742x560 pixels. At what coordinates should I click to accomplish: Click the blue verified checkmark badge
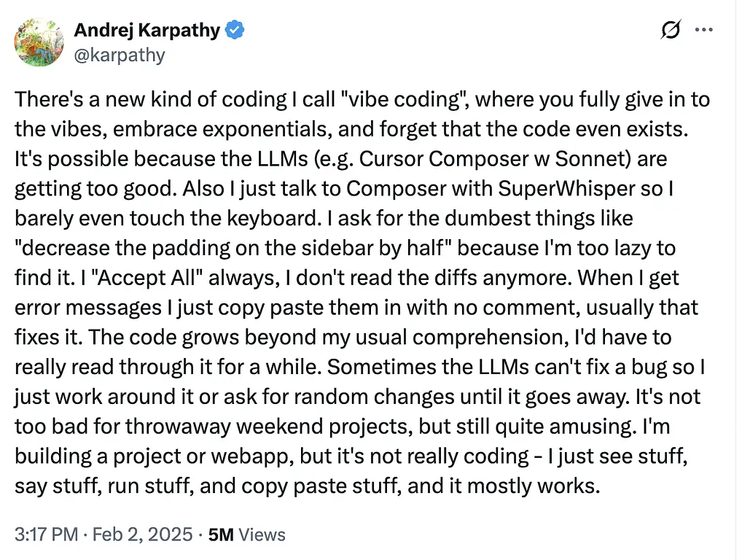tap(235, 30)
